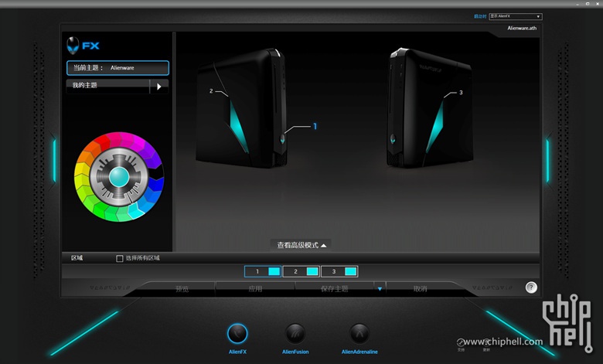Click the support wrench icon
This screenshot has width=603, height=364.
[x=460, y=342]
